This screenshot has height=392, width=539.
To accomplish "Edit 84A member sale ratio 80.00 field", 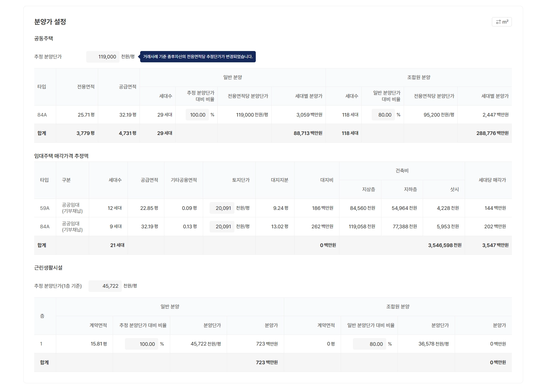I will [x=383, y=115].
